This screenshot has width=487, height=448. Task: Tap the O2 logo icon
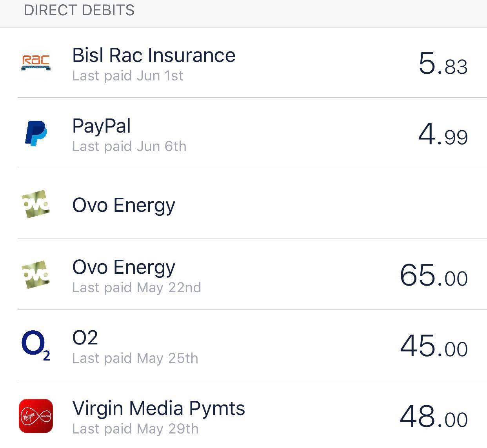pos(36,345)
